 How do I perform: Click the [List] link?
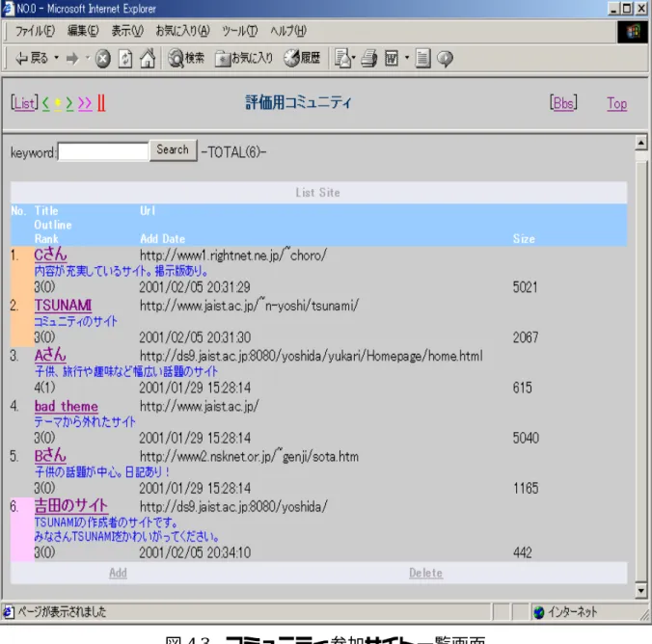[24, 103]
